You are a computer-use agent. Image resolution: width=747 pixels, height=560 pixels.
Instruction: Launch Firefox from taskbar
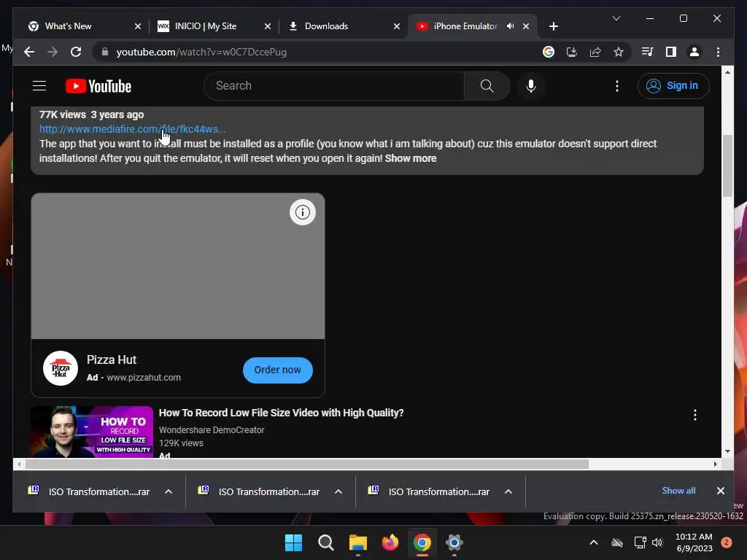[390, 542]
